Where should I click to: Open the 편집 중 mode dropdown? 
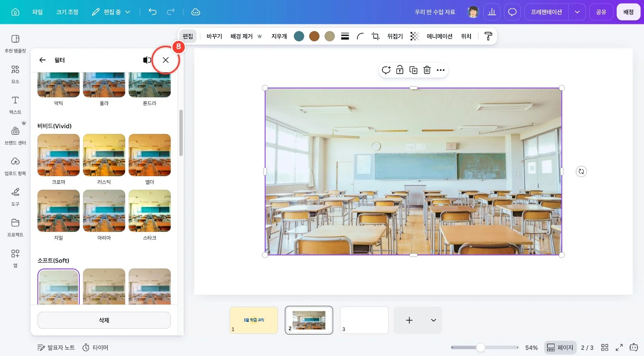(x=111, y=12)
